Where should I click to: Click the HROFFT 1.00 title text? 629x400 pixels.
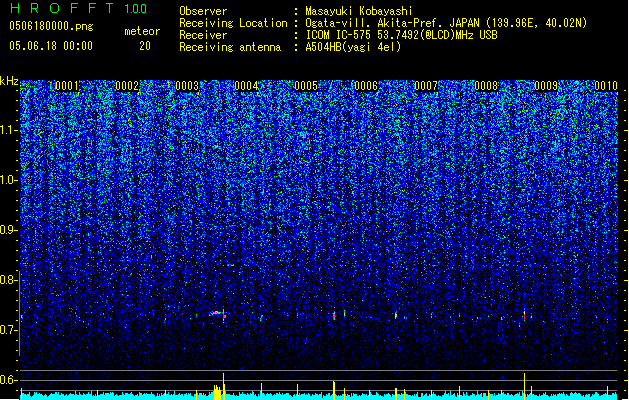click(x=79, y=8)
